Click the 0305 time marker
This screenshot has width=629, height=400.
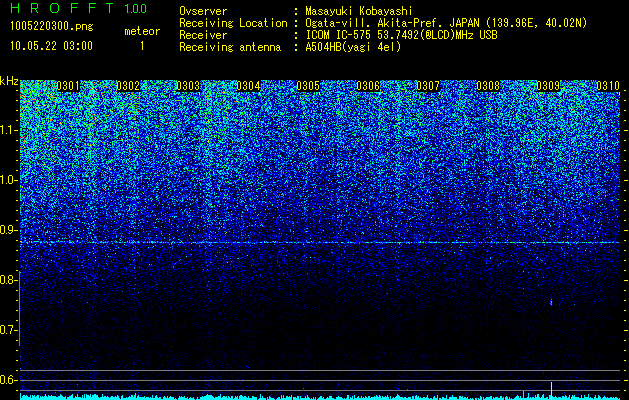(308, 86)
